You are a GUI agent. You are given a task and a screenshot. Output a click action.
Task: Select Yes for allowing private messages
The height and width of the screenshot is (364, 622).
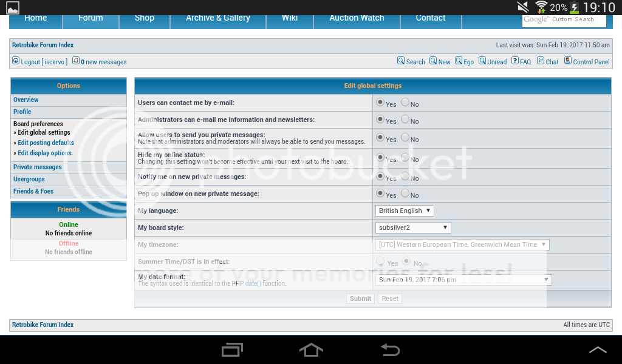(380, 138)
